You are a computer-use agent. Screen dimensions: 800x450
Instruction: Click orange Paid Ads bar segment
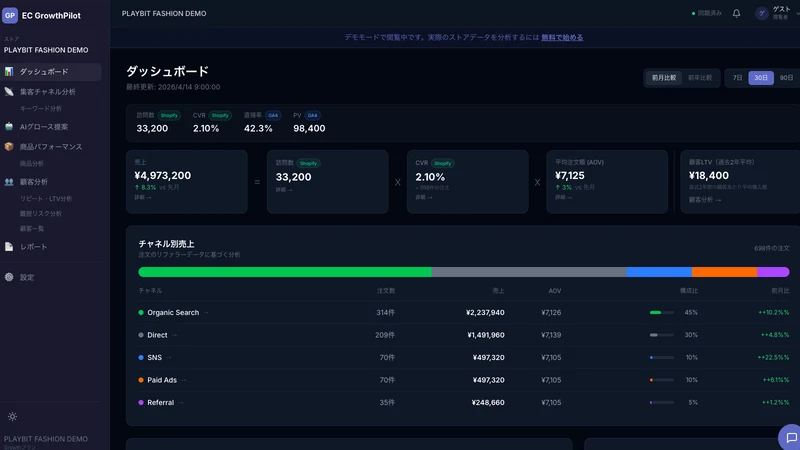(724, 272)
